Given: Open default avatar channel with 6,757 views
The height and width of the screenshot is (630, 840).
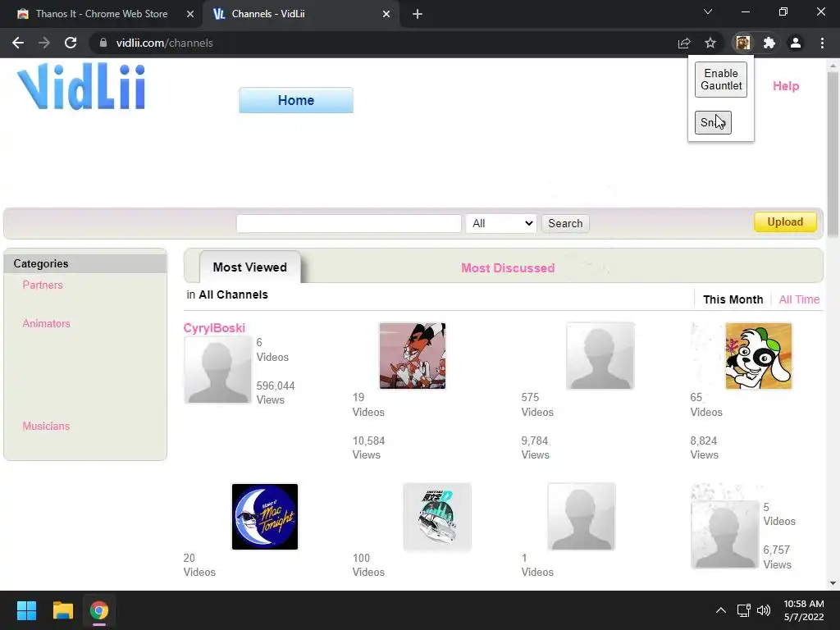Looking at the screenshot, I should (724, 534).
